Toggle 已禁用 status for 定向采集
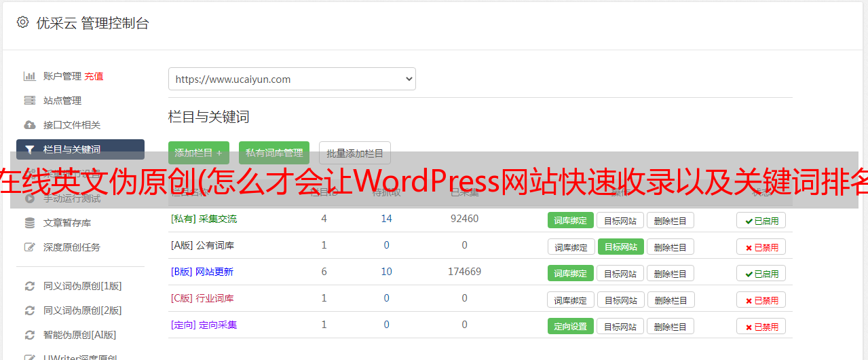Image resolution: width=868 pixels, height=360 pixels. [761, 326]
